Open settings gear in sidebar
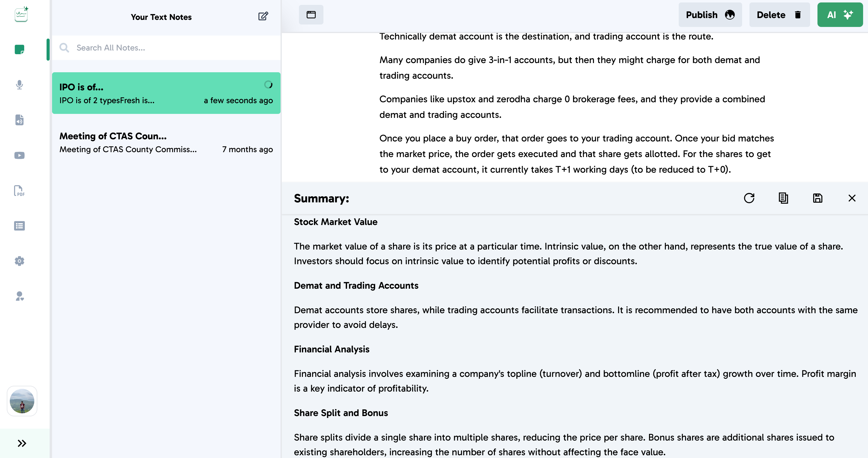 20,261
